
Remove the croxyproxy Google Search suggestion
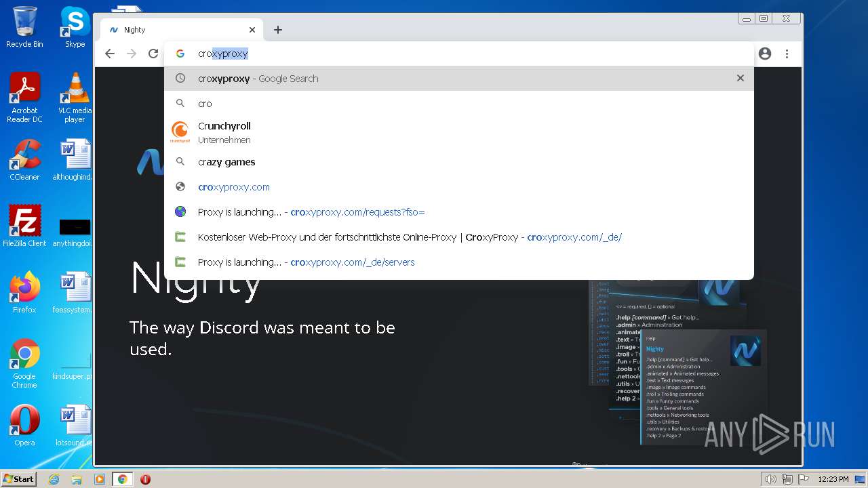pyautogui.click(x=741, y=78)
